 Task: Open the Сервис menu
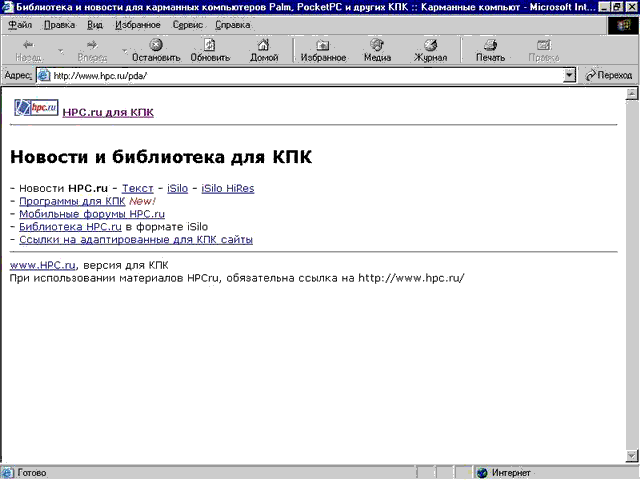click(188, 25)
